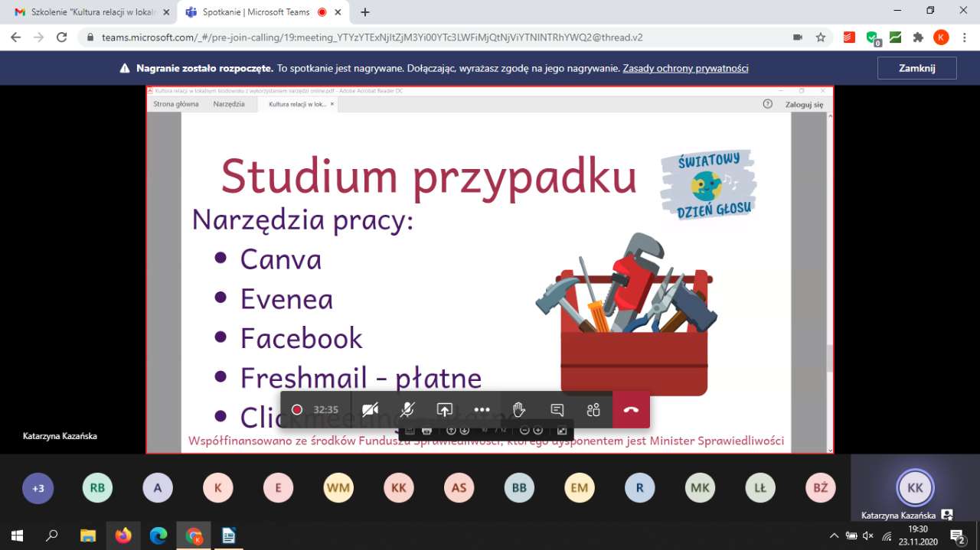Bookmark this page with the star icon

[x=821, y=37]
